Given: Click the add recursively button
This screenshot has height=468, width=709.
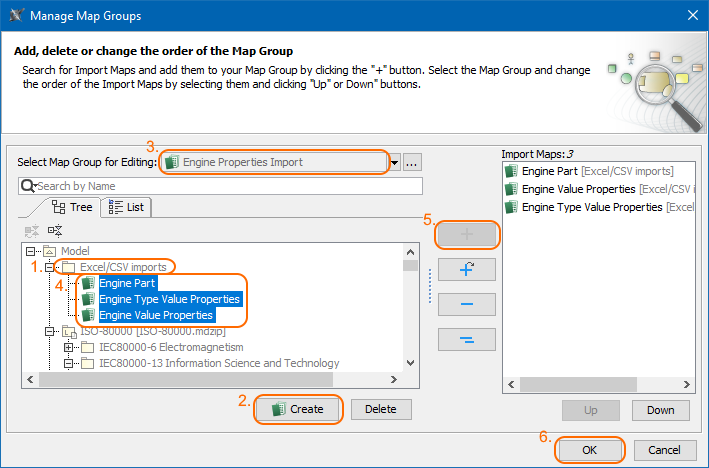Looking at the screenshot, I should 466,269.
